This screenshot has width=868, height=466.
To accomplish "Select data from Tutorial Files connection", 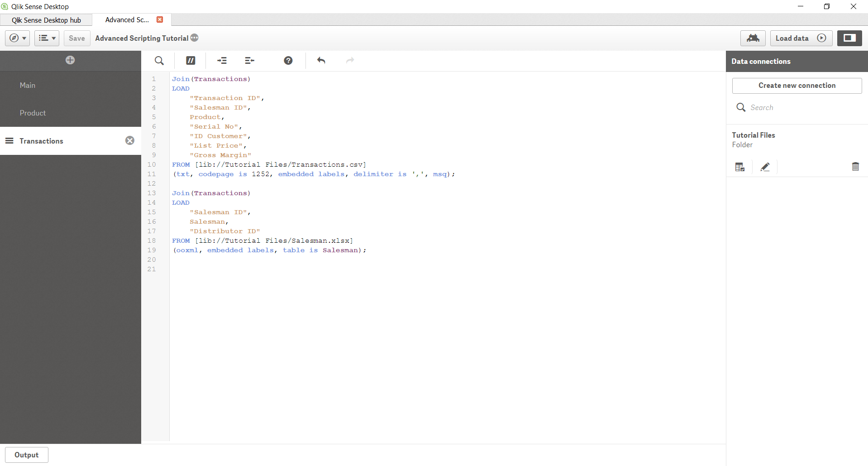I will click(x=740, y=167).
